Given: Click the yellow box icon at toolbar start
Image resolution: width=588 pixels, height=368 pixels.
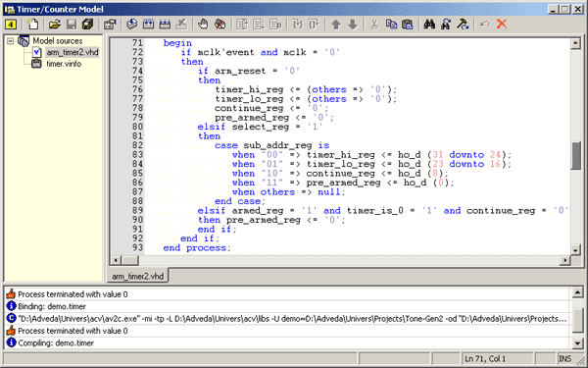Looking at the screenshot, I should [11, 25].
